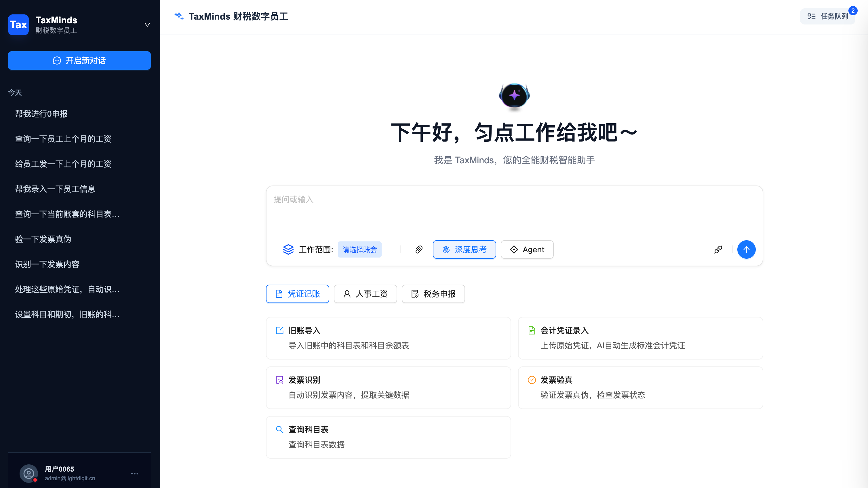Viewport: 868px width, 488px height.
Task: Enable the 深度思考 mode
Action: point(464,249)
